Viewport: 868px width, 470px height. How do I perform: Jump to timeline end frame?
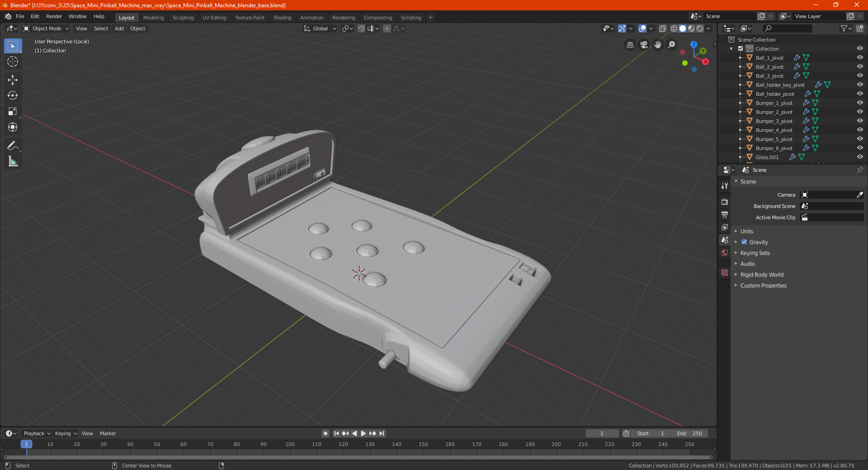(x=382, y=433)
